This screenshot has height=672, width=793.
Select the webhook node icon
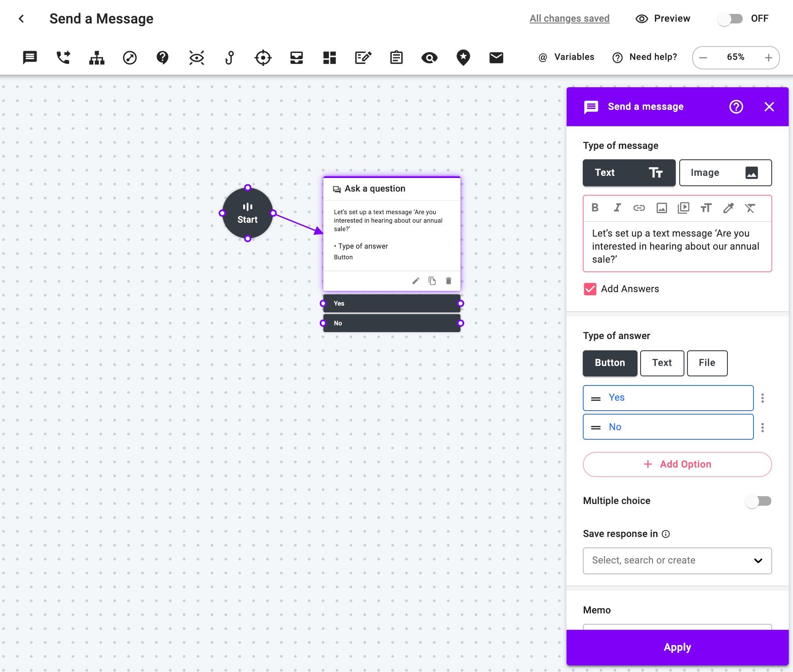[230, 57]
